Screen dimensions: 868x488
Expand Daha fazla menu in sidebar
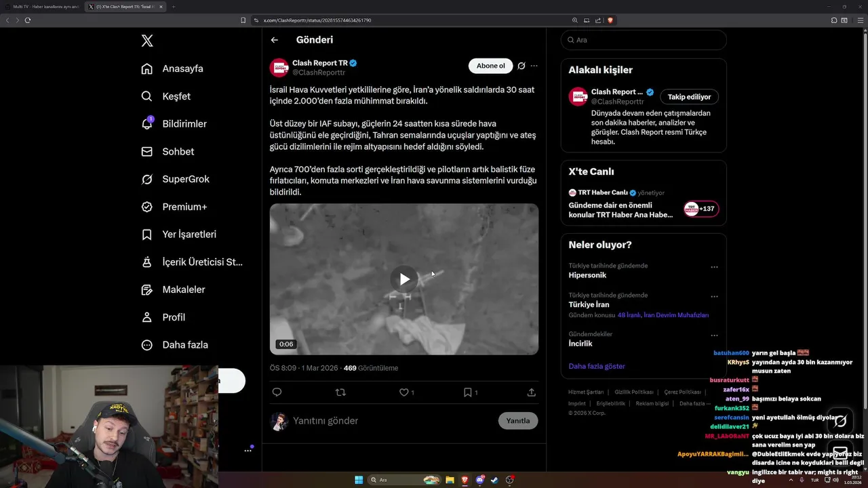[175, 345]
